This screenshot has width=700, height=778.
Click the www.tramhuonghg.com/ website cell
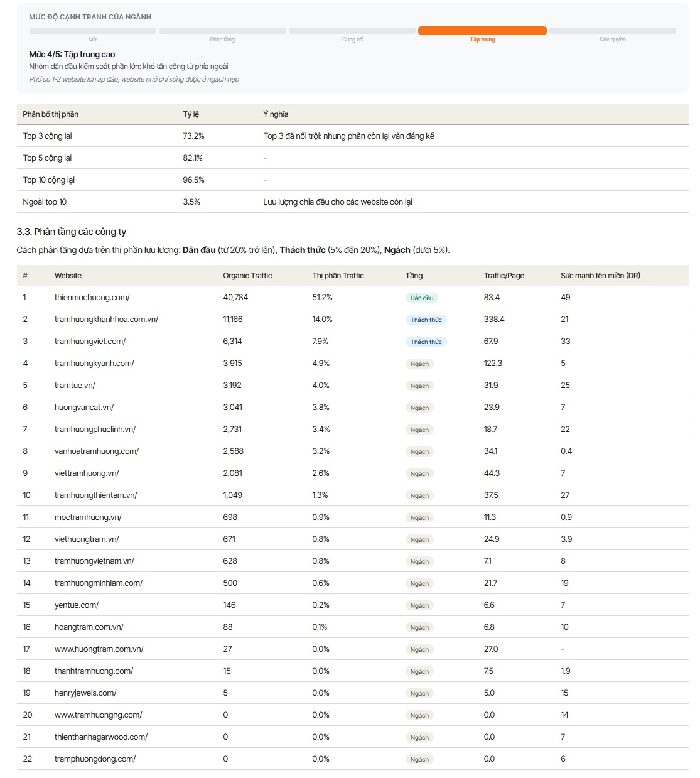pos(99,715)
